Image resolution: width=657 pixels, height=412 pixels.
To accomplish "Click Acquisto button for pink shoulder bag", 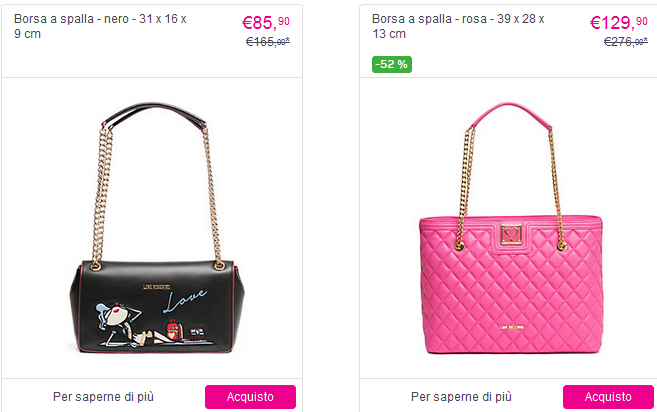I will (608, 396).
